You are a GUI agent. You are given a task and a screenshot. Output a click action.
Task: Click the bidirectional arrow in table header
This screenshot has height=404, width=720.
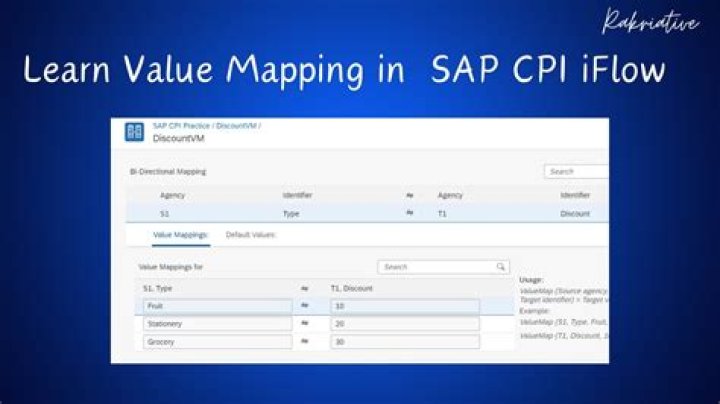click(x=410, y=196)
